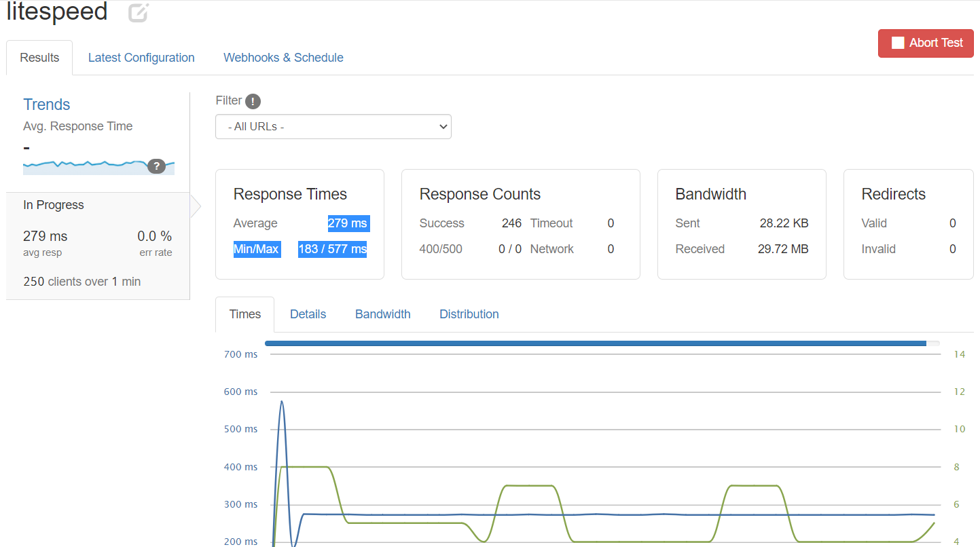Open the Webhooks & Schedule tab
Screen dimensions: 980x547
(283, 58)
